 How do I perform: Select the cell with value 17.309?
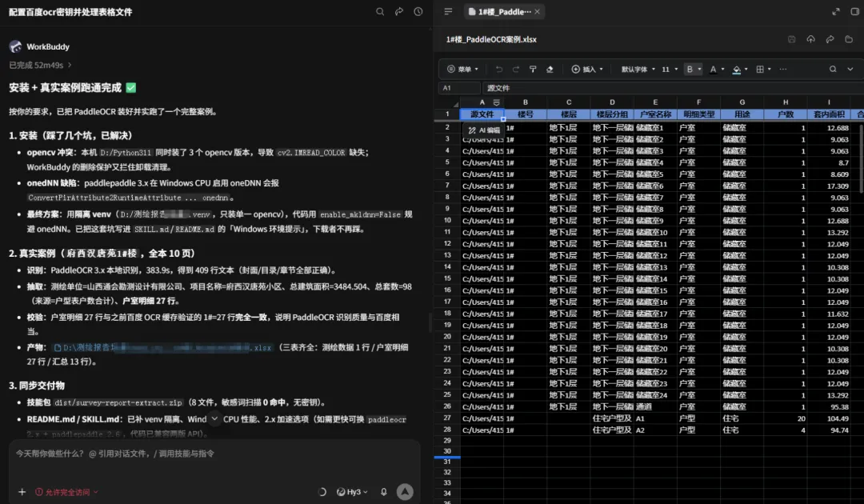(x=829, y=186)
